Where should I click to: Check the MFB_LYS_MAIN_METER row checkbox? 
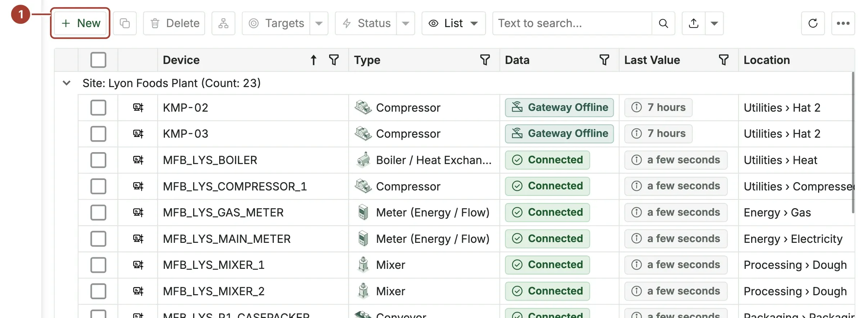(98, 239)
